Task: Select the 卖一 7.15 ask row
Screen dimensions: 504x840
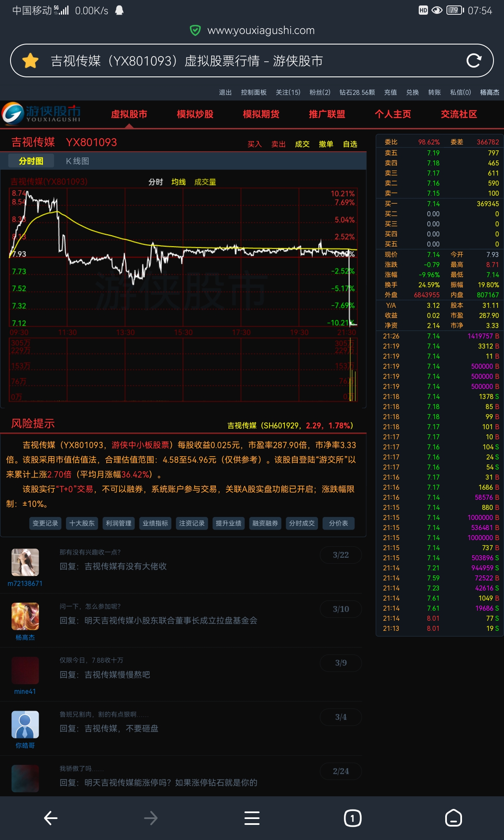Action: (440, 193)
